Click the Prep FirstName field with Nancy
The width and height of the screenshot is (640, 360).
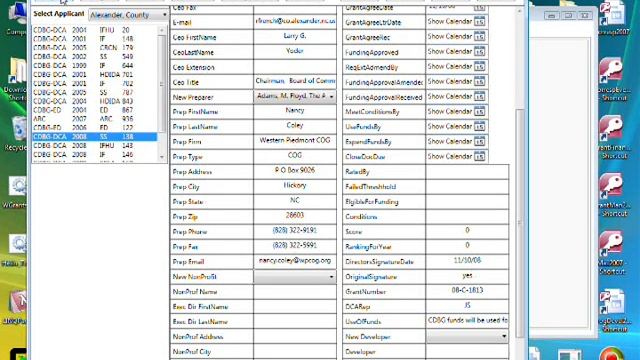tap(295, 111)
